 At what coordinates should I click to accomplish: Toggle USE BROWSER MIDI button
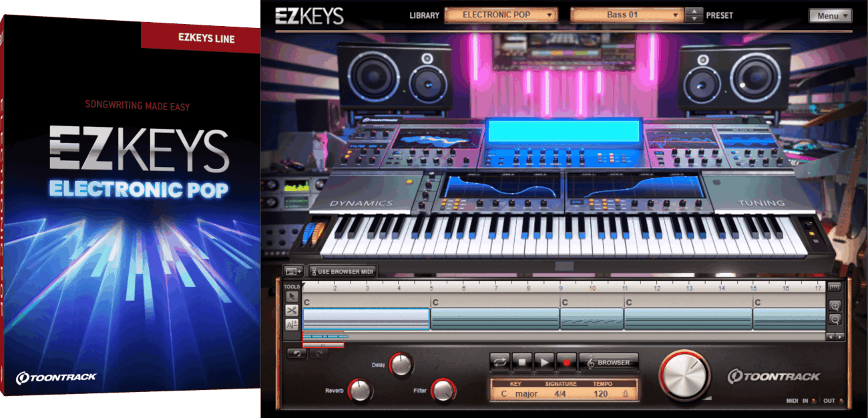(x=343, y=272)
